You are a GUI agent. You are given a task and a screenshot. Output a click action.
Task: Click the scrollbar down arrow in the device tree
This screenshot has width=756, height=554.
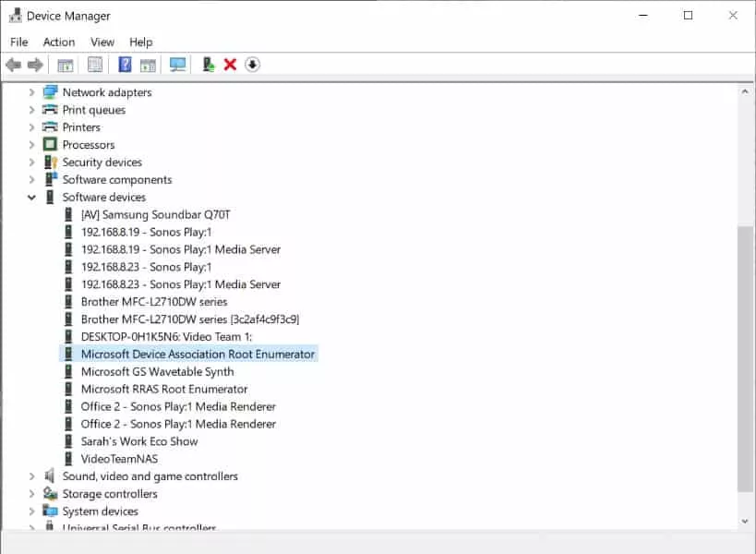tap(746, 521)
